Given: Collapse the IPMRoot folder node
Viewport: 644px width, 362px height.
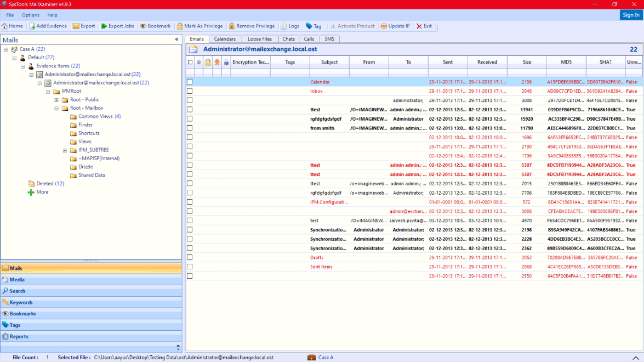Looking at the screenshot, I should tap(48, 92).
